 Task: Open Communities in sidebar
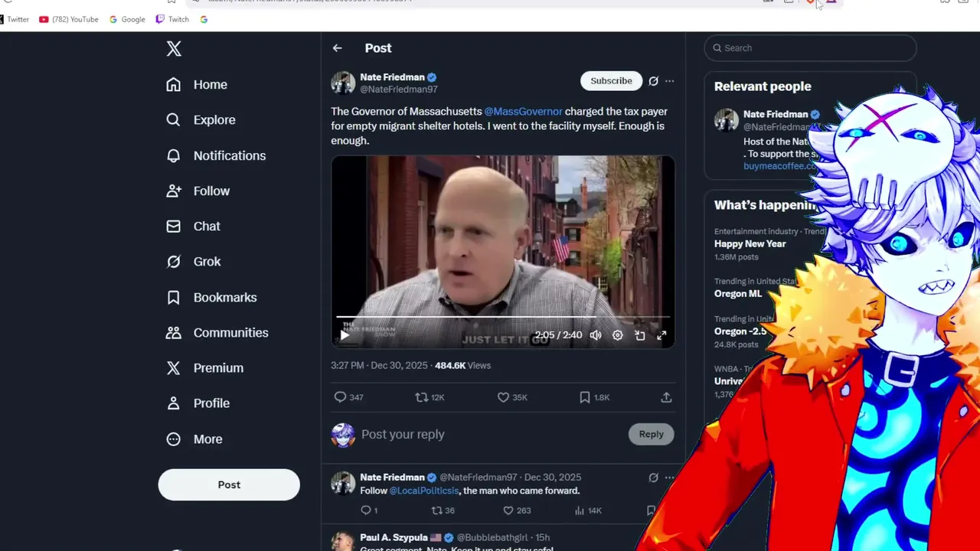coord(217,333)
